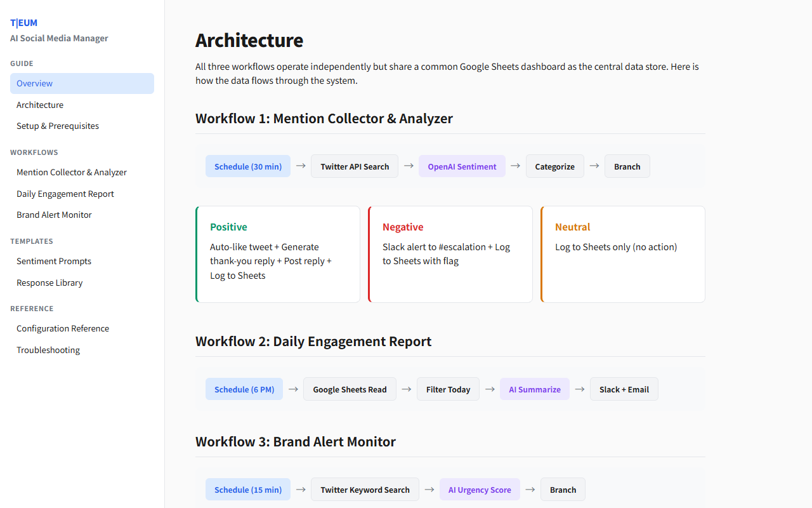
Task: Open the Sentiment Prompts template
Action: click(54, 261)
